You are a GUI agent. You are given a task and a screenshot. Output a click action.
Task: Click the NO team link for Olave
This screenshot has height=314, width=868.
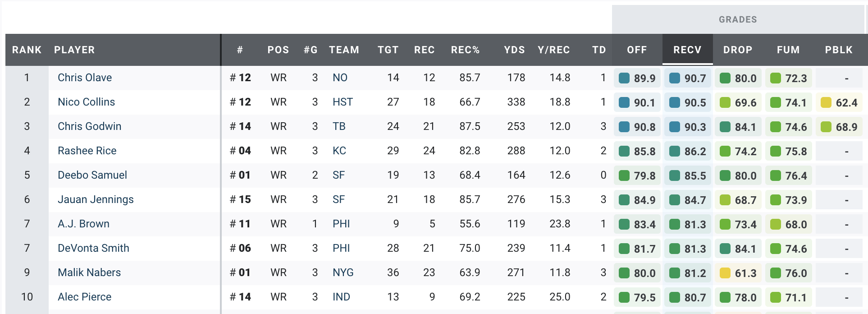click(x=340, y=78)
